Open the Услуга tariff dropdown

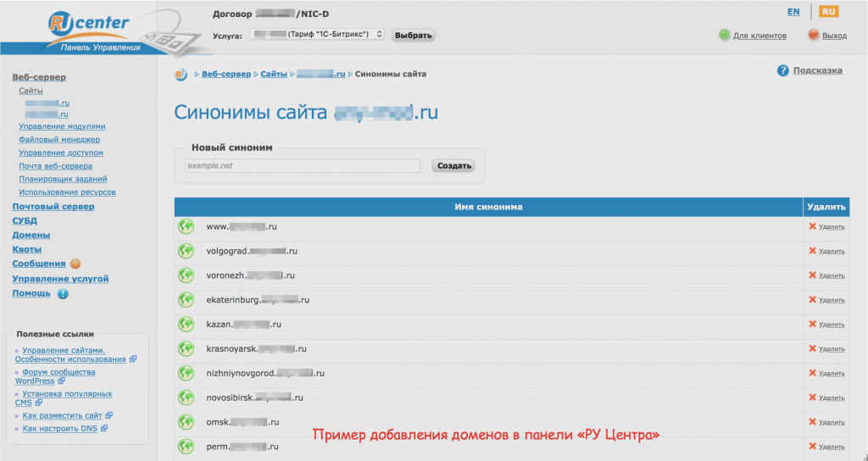317,34
